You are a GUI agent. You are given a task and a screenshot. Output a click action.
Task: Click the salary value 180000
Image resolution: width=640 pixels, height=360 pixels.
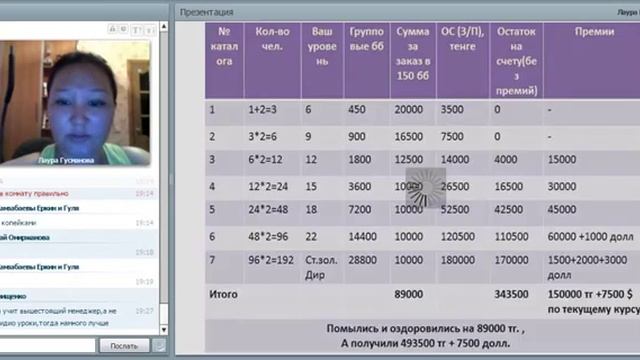(x=458, y=260)
